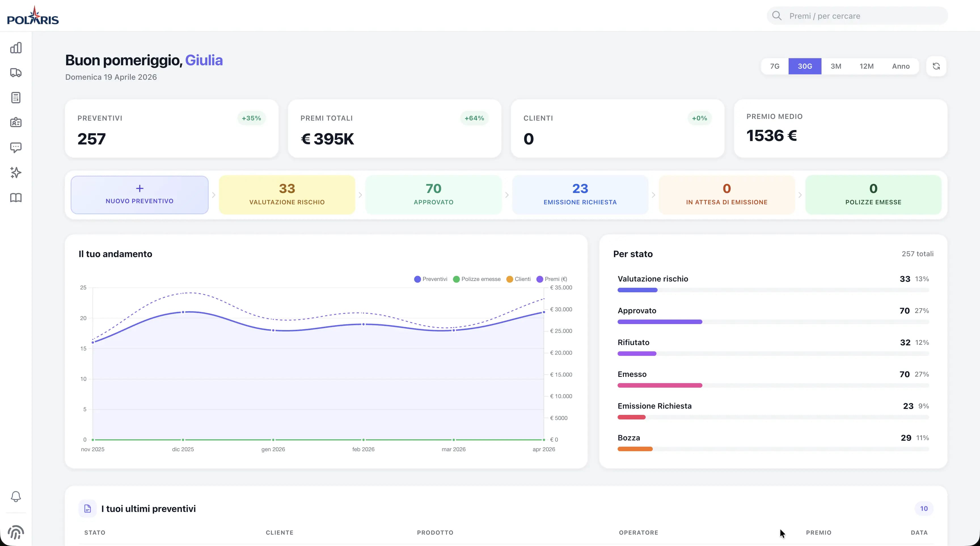980x546 pixels.
Task: Select the truck icon in the sidebar
Action: click(16, 73)
